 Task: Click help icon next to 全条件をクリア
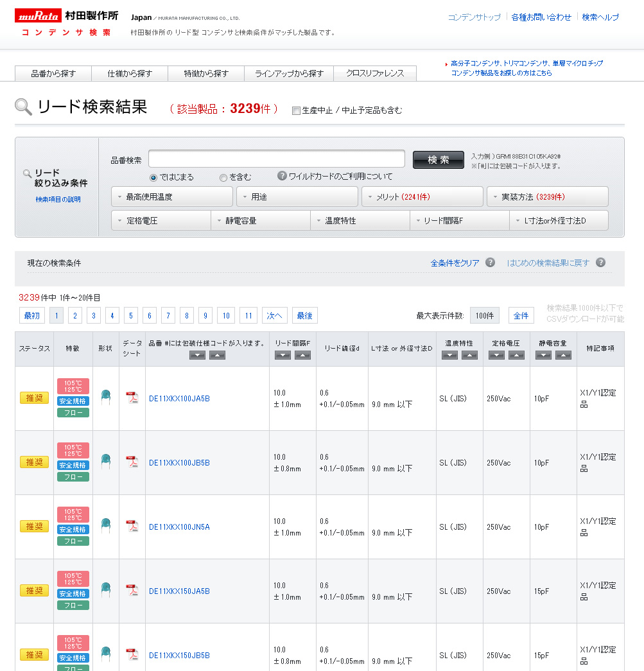click(490, 263)
